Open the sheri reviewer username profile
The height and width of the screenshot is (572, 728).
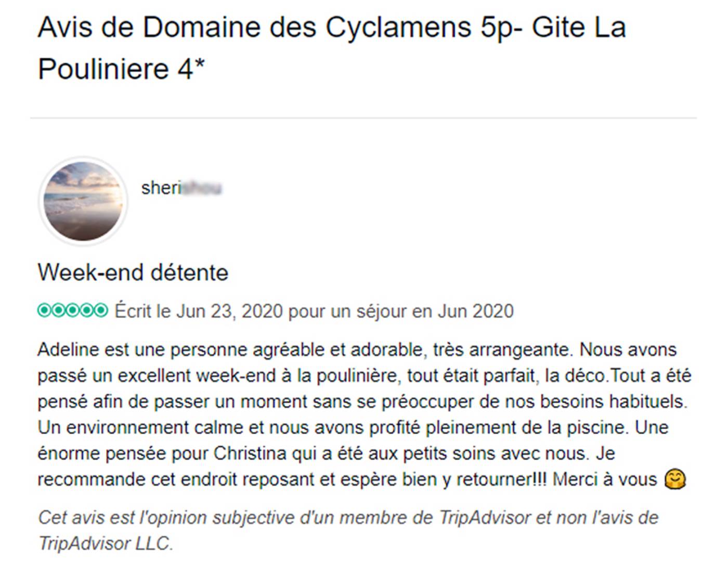(181, 188)
